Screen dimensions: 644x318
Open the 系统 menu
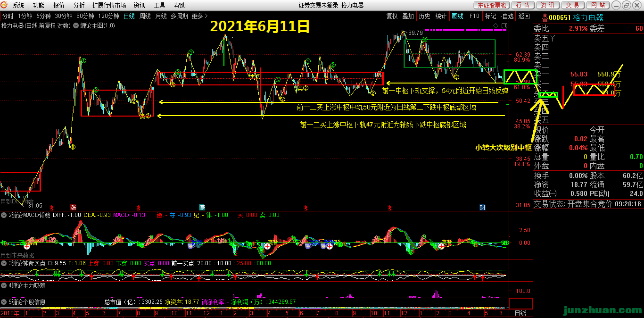click(x=18, y=5)
